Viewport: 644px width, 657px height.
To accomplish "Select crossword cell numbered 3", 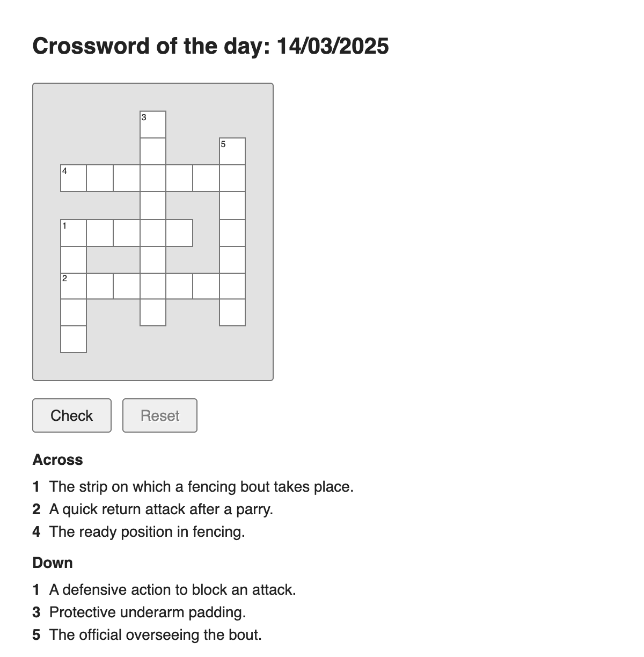I will coord(153,125).
